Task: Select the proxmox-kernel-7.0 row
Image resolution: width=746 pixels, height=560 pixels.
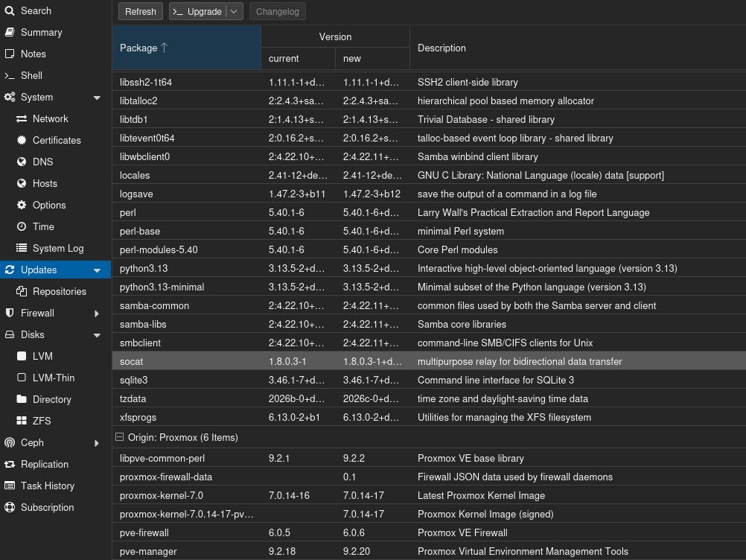Action: 429,495
